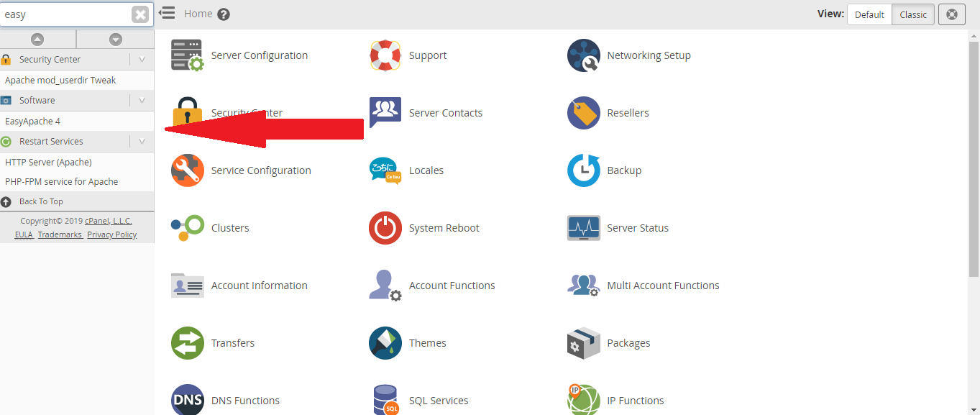Open Security Center sidebar heading
Viewport: 980px width, 415px height.
point(50,60)
